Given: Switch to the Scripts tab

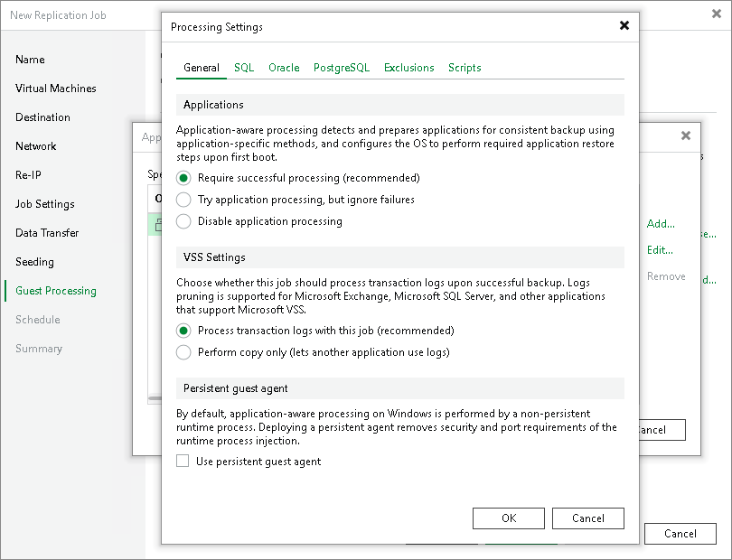Looking at the screenshot, I should pyautogui.click(x=464, y=68).
